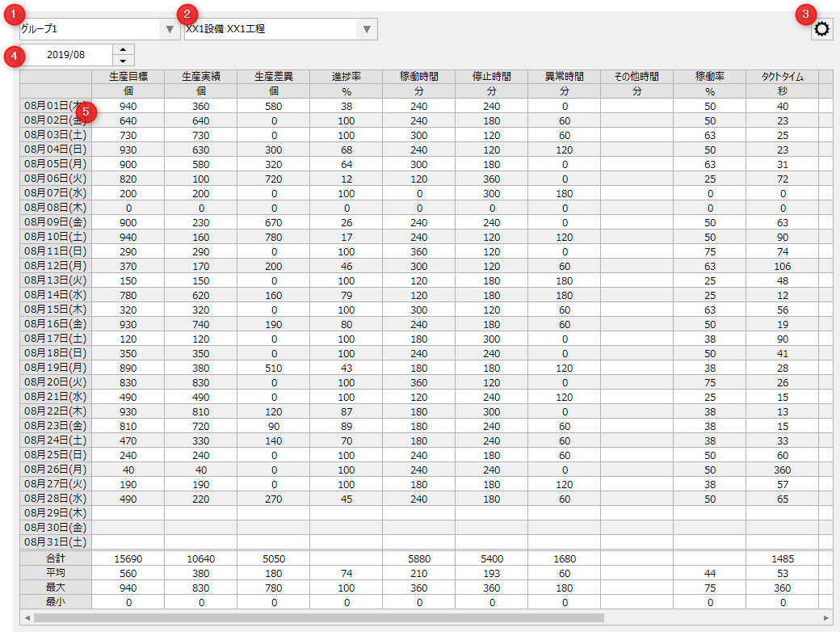Click the 進捗率 column header
The image size is (840, 632).
[x=346, y=77]
